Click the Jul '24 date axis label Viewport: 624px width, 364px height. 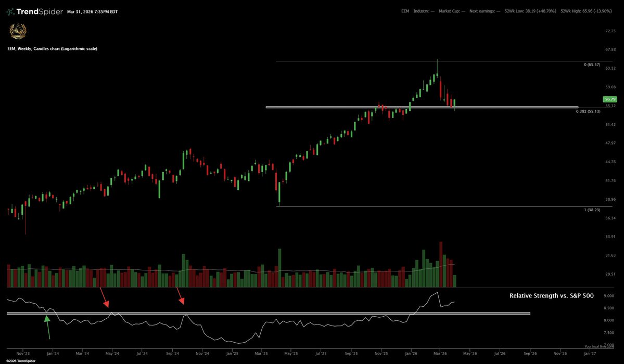click(142, 353)
